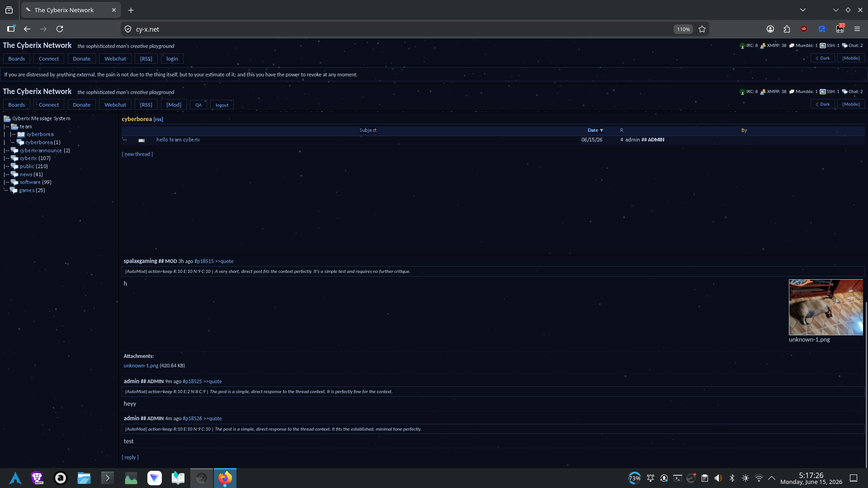Toggle the browser sidebar icon
Viewport: 868px width, 488px height.
point(11,29)
